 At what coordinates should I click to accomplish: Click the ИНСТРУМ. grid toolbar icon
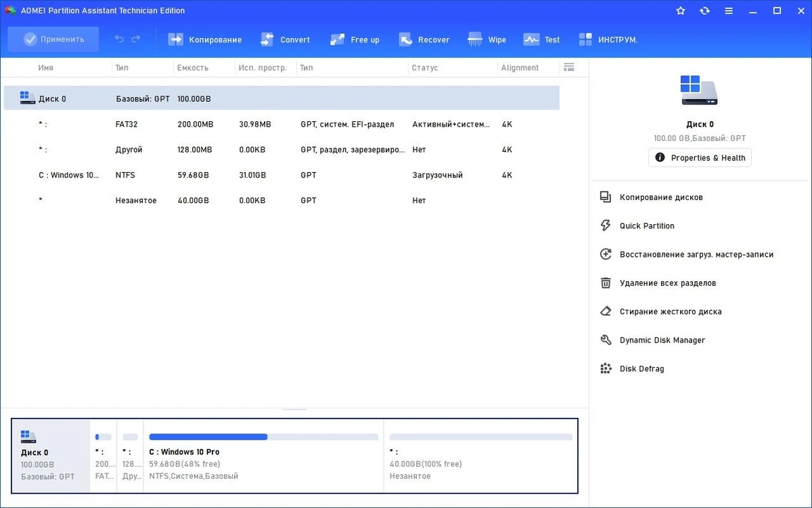[585, 40]
